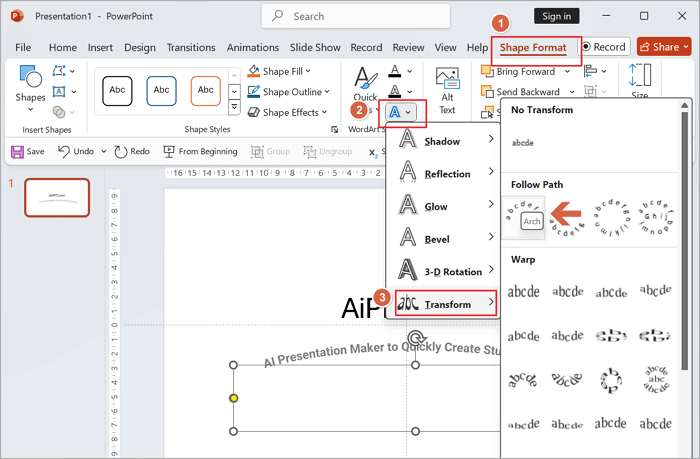Screen dimensions: 700x459
Task: Open the Reflection submenu
Action: coord(445,174)
